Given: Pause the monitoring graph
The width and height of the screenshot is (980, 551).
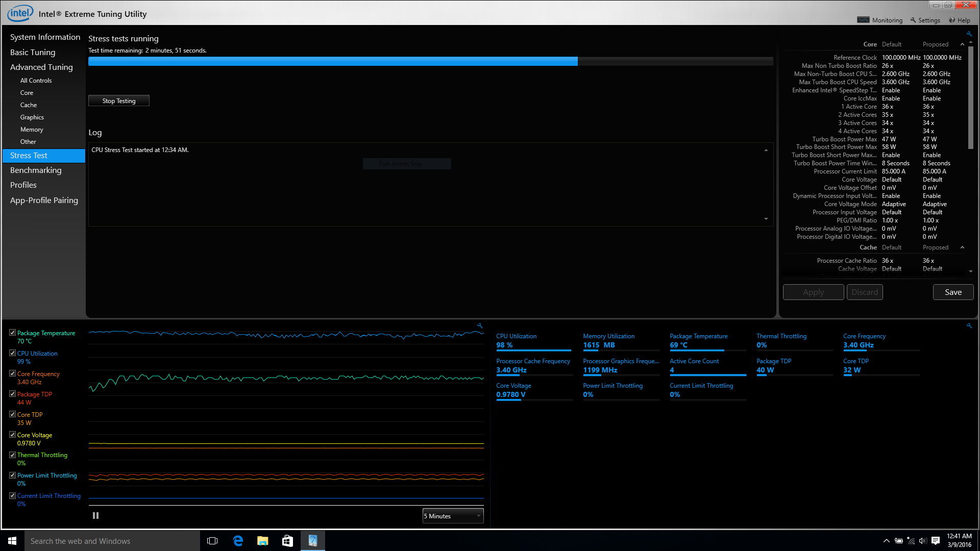Looking at the screenshot, I should 95,516.
